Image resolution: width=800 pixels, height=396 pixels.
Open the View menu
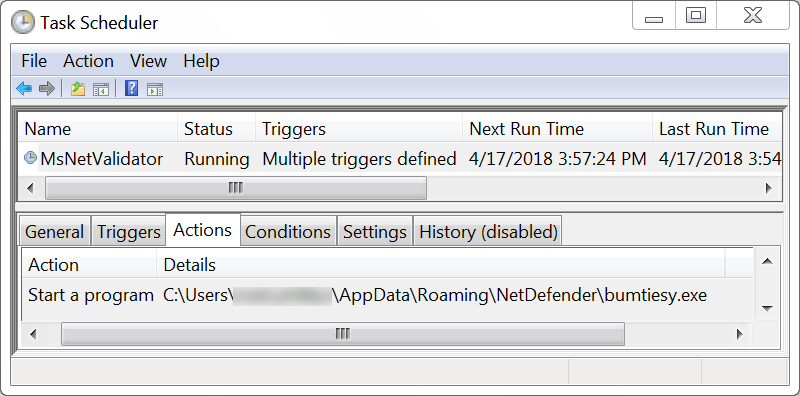click(x=148, y=61)
